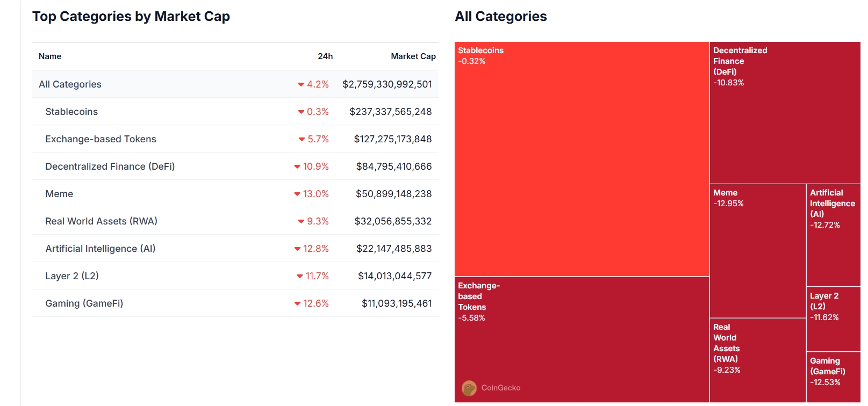Image resolution: width=868 pixels, height=406 pixels.
Task: Click the down arrow beside Gaming (GameFi) 12.6%
Action: 297,303
